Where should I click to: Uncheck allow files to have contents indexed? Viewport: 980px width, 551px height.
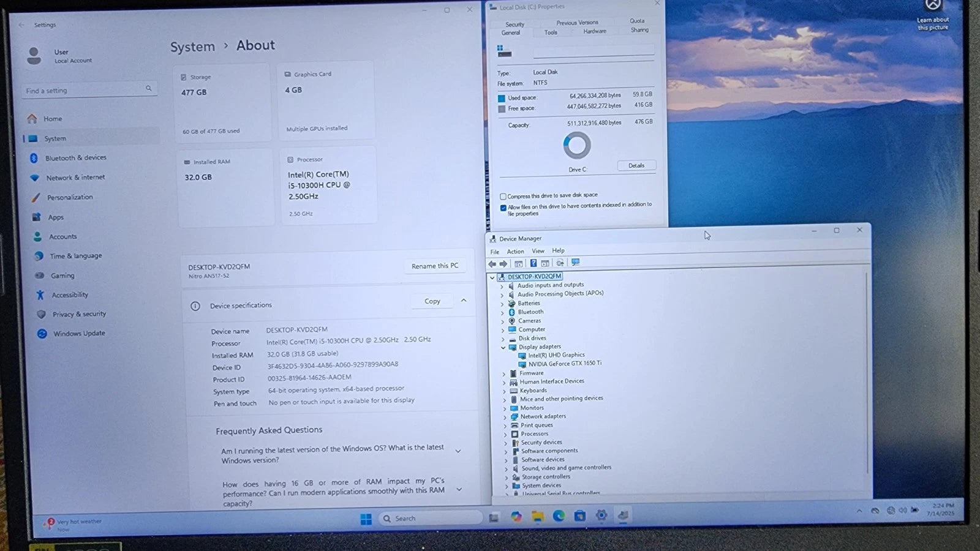pyautogui.click(x=503, y=208)
